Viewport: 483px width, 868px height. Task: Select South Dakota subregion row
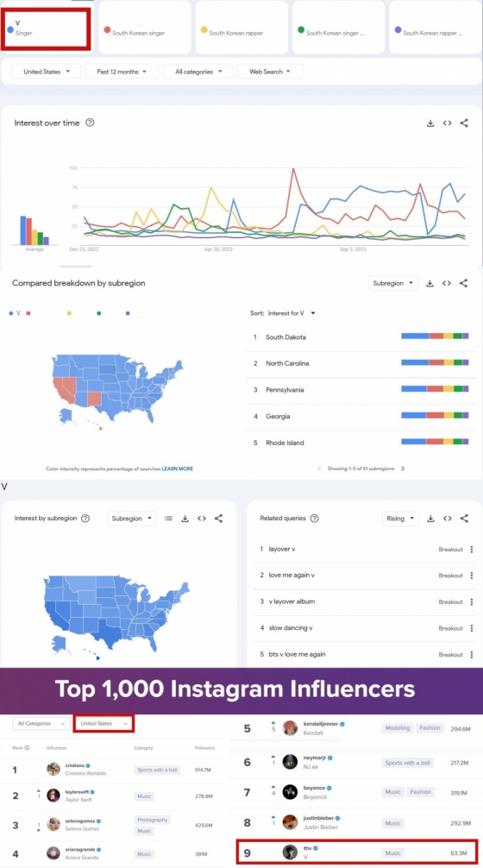tap(361, 337)
